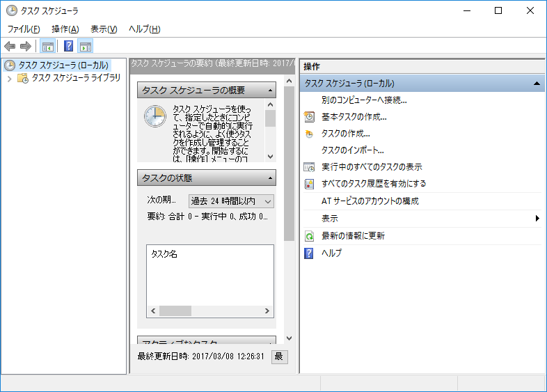This screenshot has width=547, height=392.
Task: Collapse the タスクの状態 section
Action: [270, 178]
